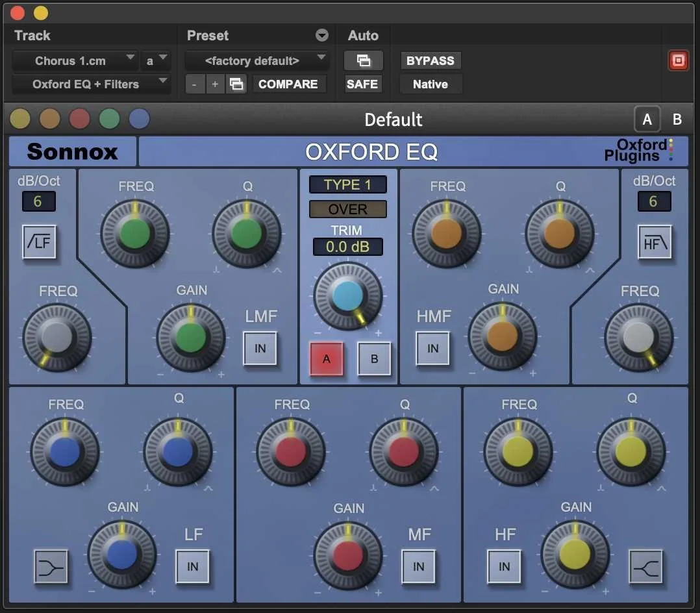The height and width of the screenshot is (613, 700).
Task: Click the green circle in header
Action: (109, 119)
